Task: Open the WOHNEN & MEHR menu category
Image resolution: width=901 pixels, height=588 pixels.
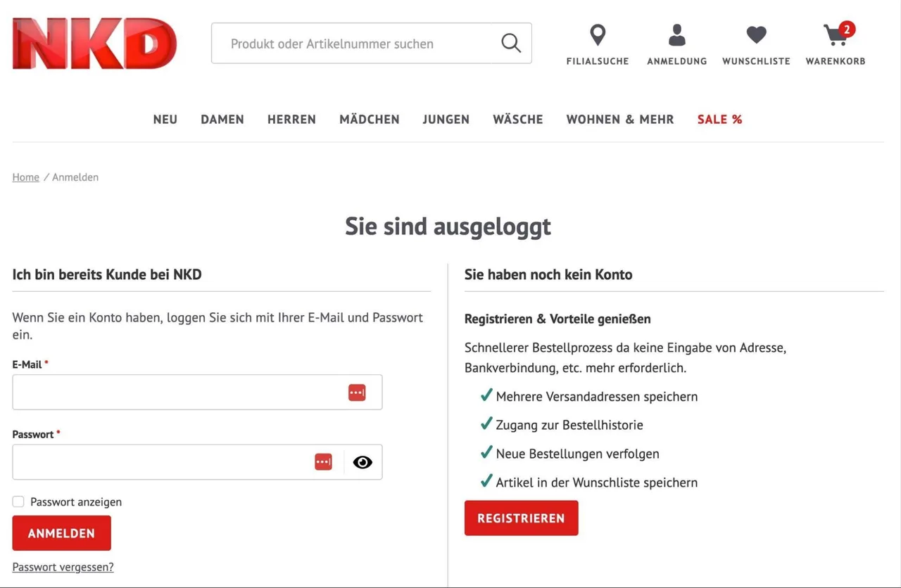Action: [620, 120]
